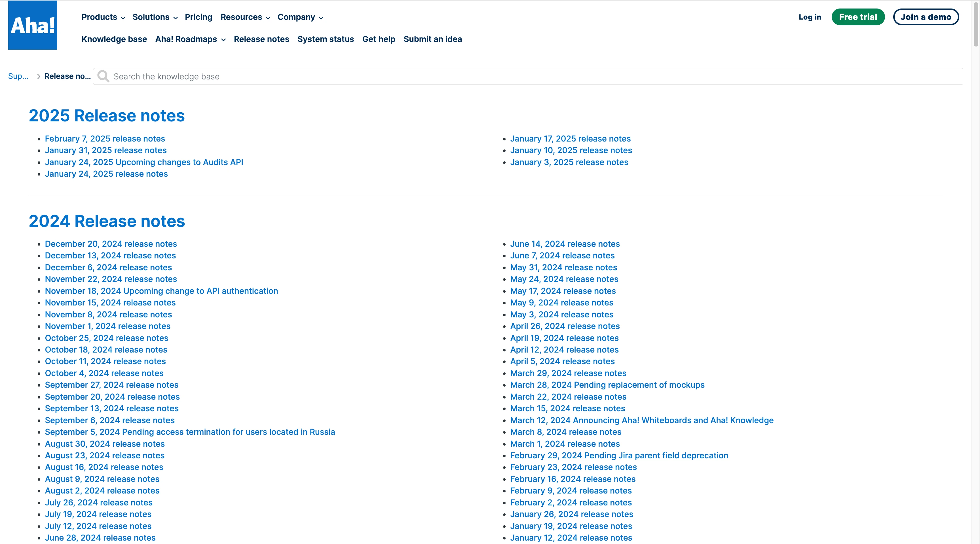The height and width of the screenshot is (544, 980).
Task: Open the Company dropdown menu
Action: 300,17
